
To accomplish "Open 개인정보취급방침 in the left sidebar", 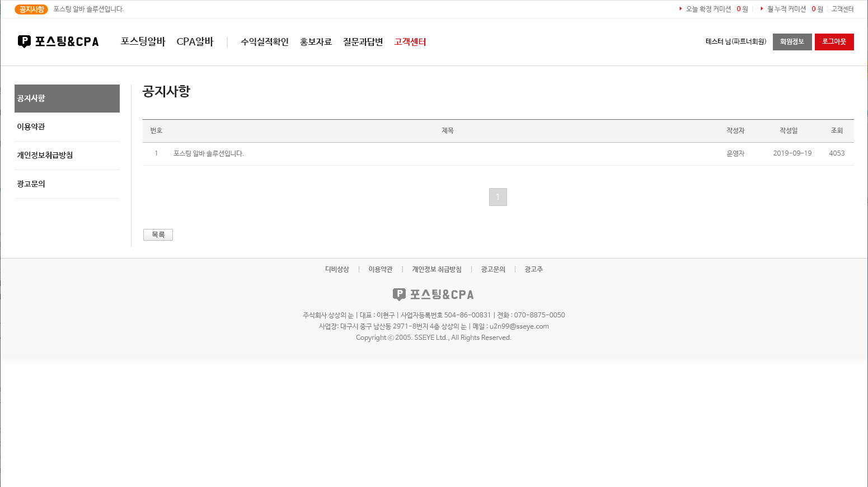I will (x=45, y=156).
